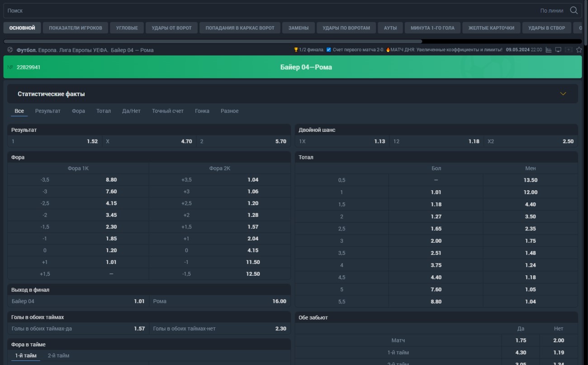Select the АУТЫ tab
588x365 pixels.
390,28
